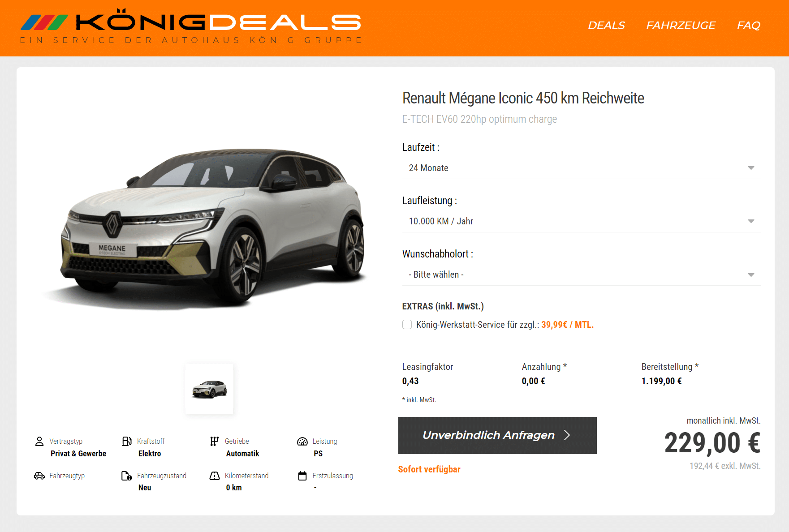This screenshot has width=789, height=532.
Task: Click the Unverbindlich Anfragen button
Action: [x=497, y=435]
